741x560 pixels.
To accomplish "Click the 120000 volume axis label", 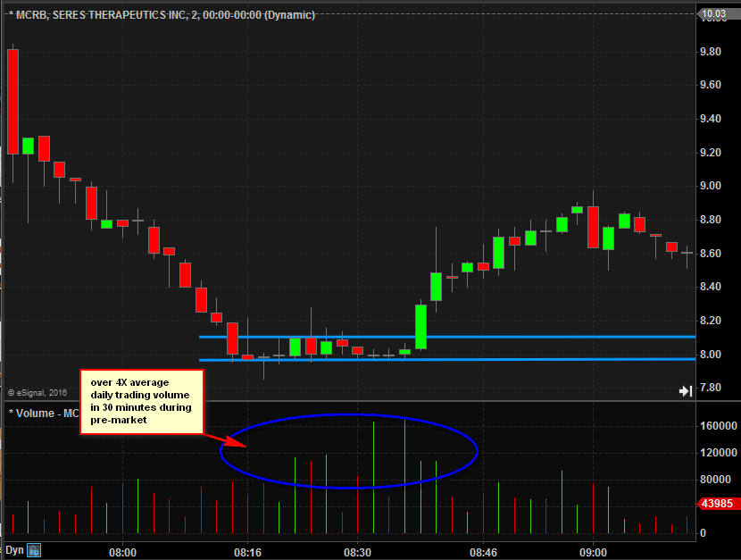I will (x=719, y=453).
